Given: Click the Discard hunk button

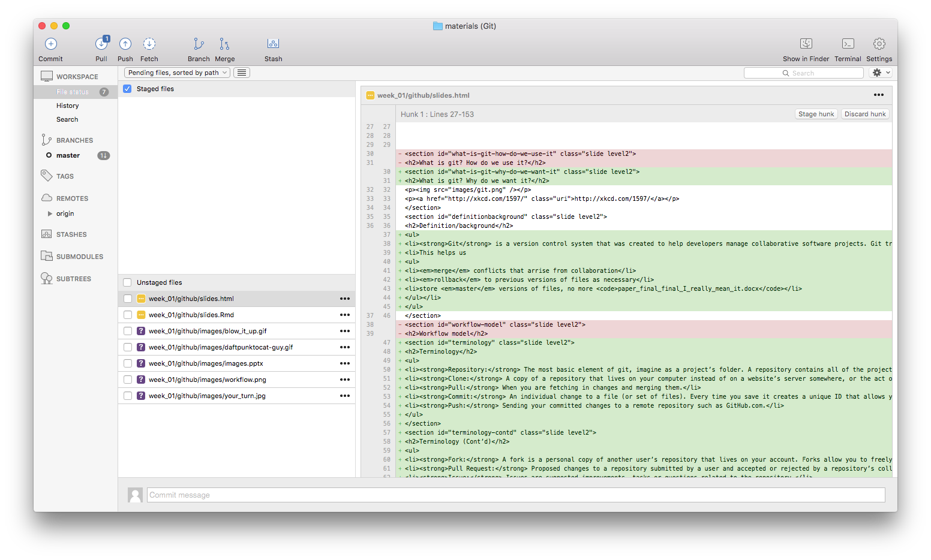Looking at the screenshot, I should pos(865,114).
